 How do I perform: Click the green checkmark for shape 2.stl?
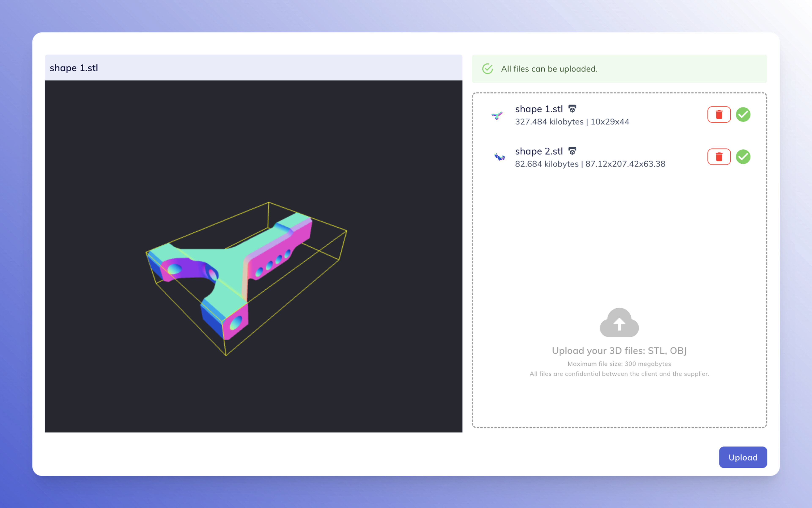(743, 157)
